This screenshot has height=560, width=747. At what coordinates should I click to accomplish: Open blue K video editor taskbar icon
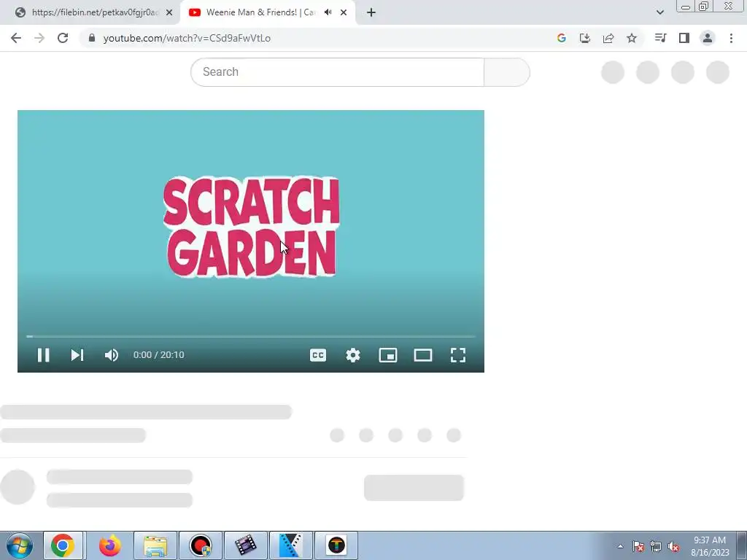tap(290, 545)
